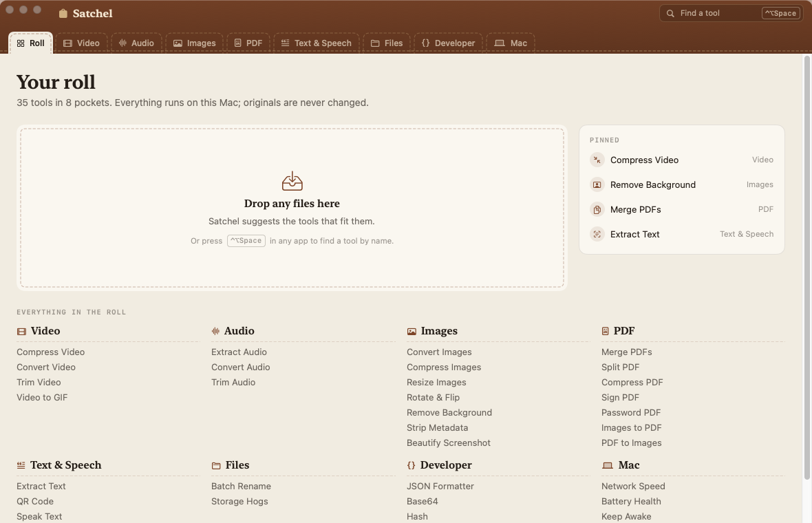Click the inbox tray drop icon
Image resolution: width=812 pixels, height=523 pixels.
click(292, 181)
